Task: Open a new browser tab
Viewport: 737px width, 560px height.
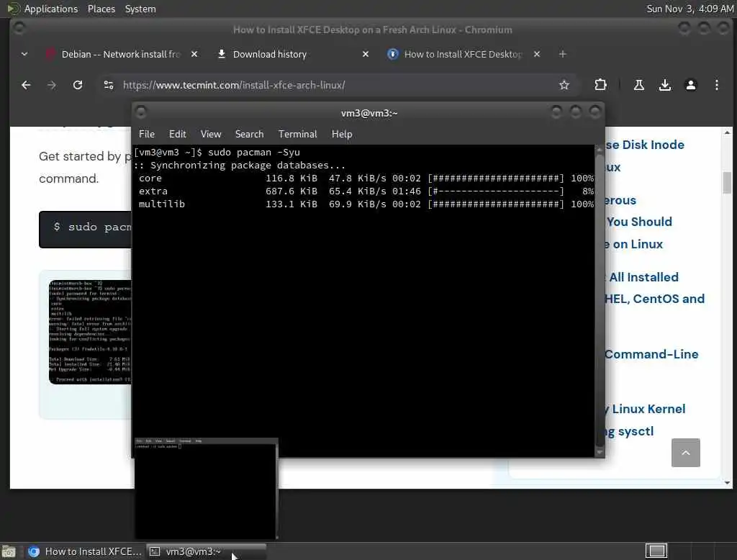Action: 563,54
